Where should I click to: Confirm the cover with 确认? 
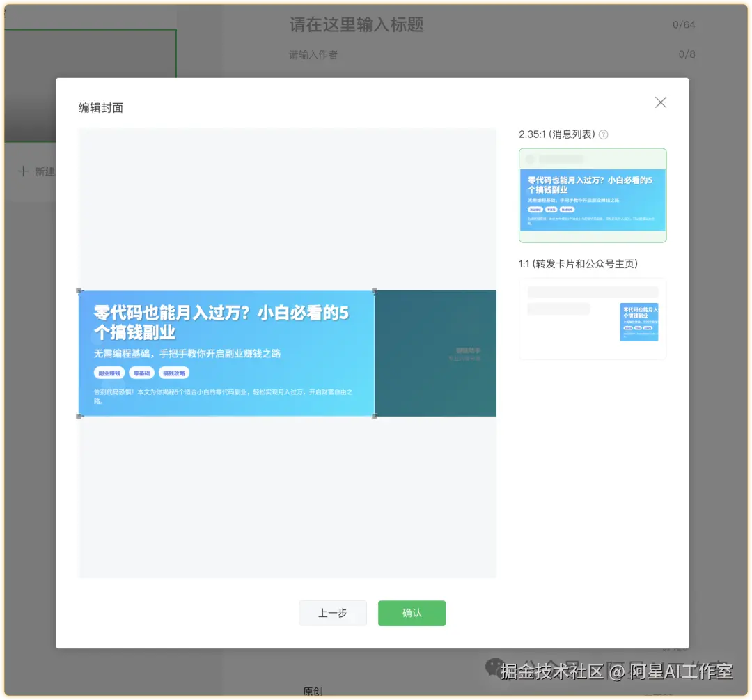412,613
